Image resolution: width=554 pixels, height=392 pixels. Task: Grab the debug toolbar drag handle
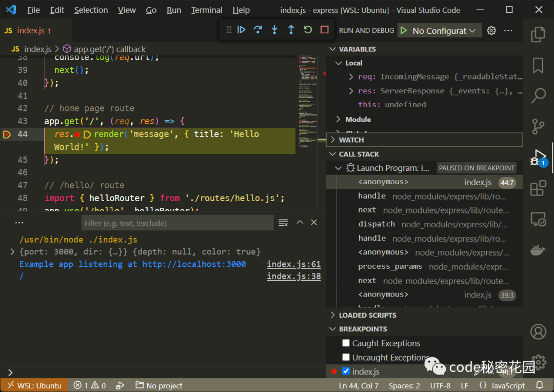[x=229, y=30]
